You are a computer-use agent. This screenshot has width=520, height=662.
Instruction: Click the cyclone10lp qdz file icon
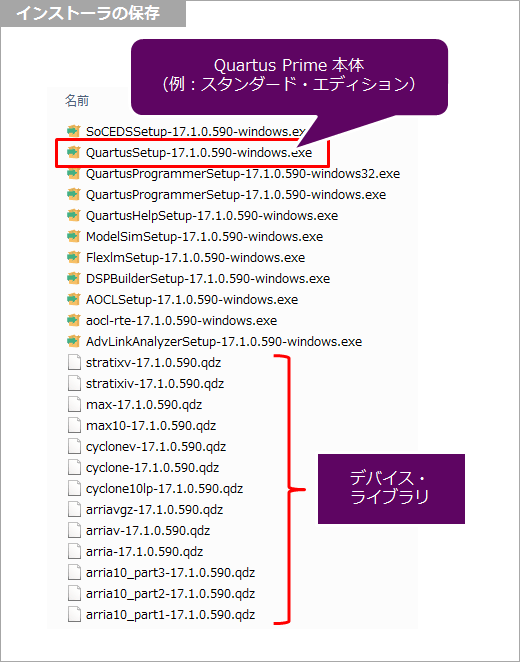point(74,488)
